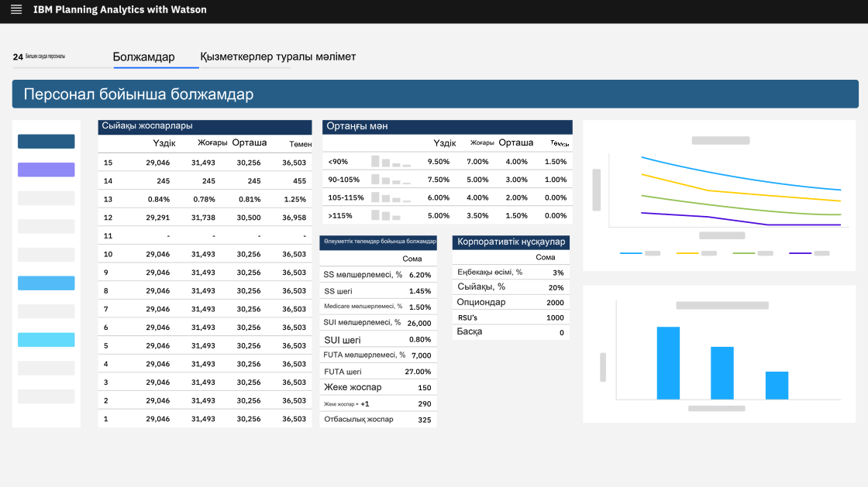Click the 0.84% cell in row 13
This screenshot has height=487, width=868.
[158, 199]
